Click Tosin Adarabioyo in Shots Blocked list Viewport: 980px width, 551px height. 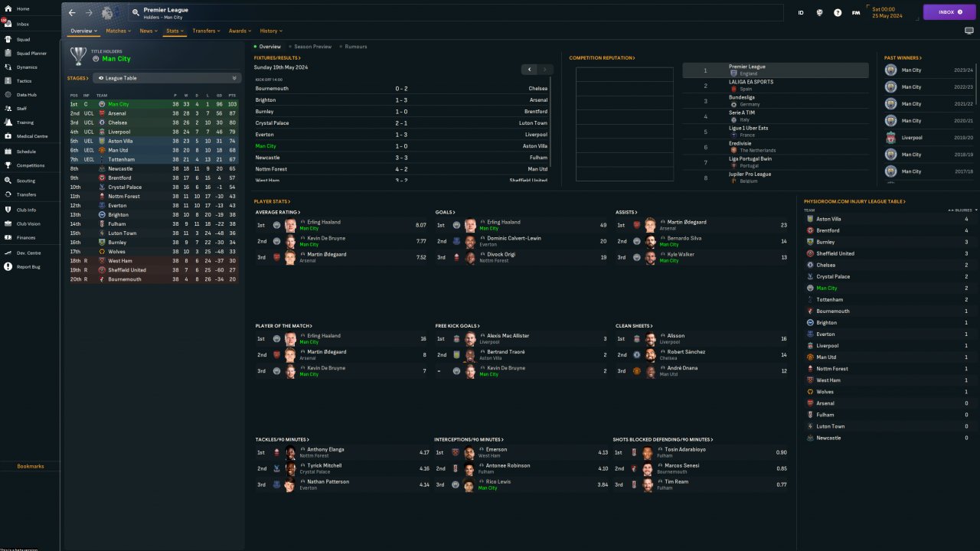pos(685,449)
